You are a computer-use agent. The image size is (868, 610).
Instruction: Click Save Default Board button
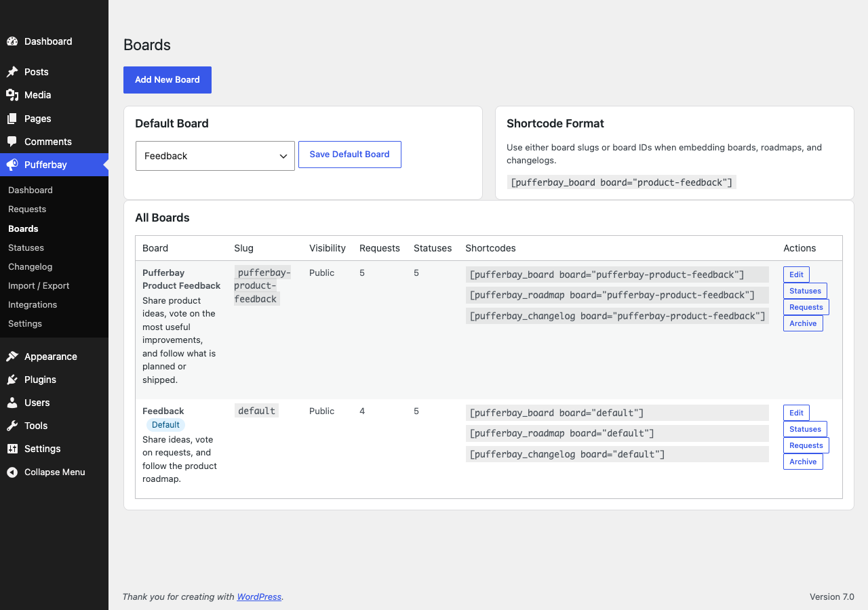tap(350, 155)
